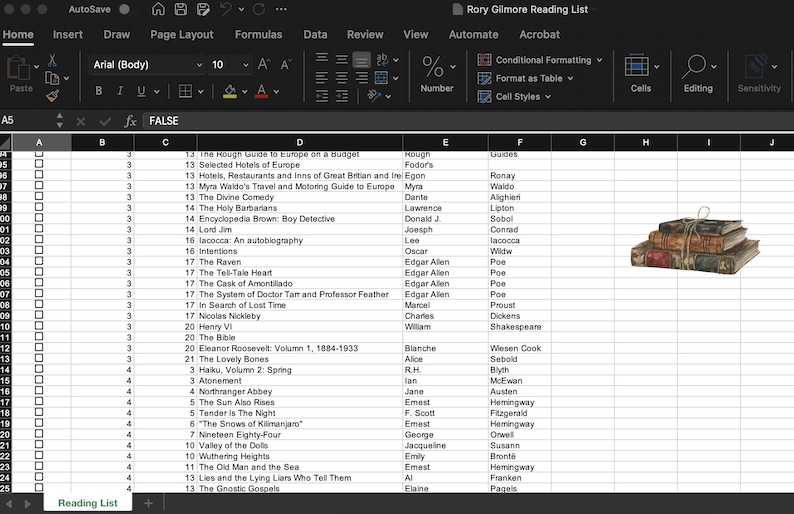Click the text Orientation icon
Image resolution: width=794 pixels, height=514 pixels.
tap(374, 95)
